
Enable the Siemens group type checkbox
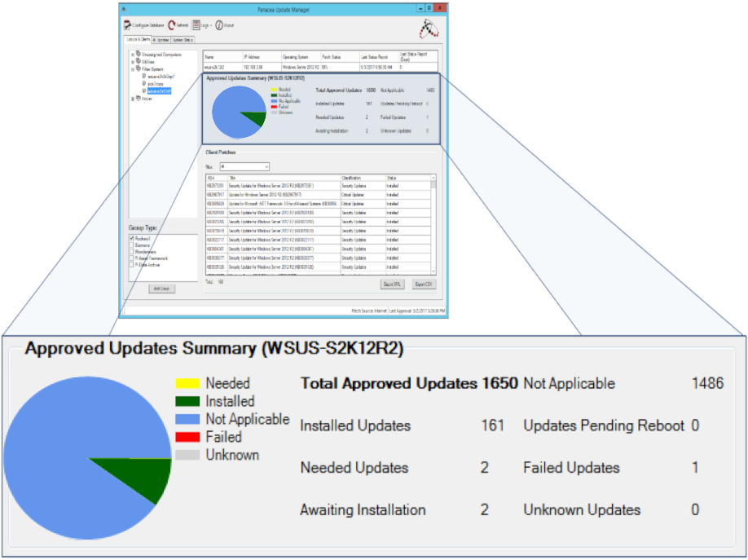132,245
